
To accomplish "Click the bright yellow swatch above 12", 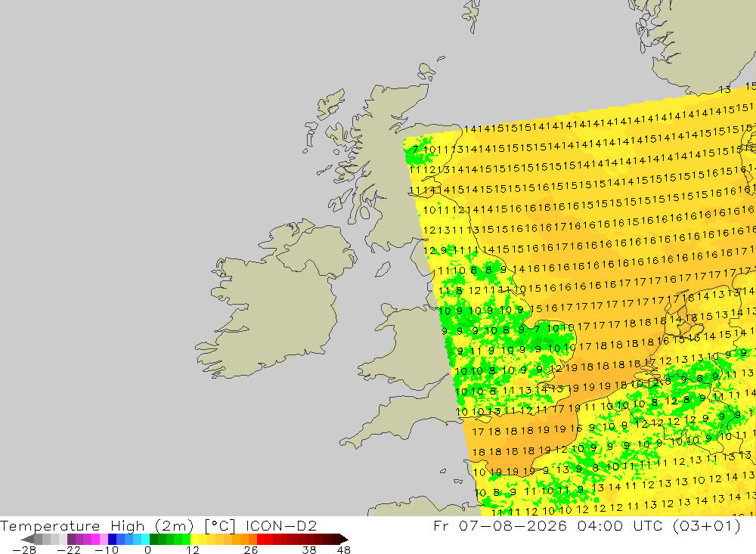I will click(195, 539).
